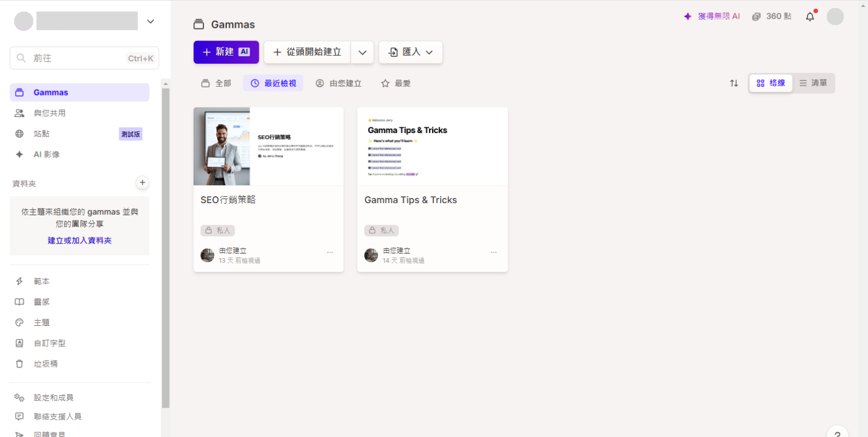This screenshot has height=437, width=868.
Task: Click the 360 點 credits counter
Action: point(772,17)
